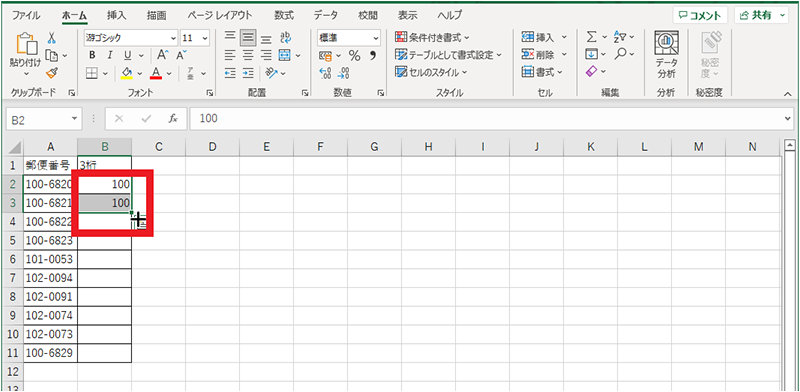Apply Percent style format
Viewport: 800px width, 392px height.
tap(355, 55)
